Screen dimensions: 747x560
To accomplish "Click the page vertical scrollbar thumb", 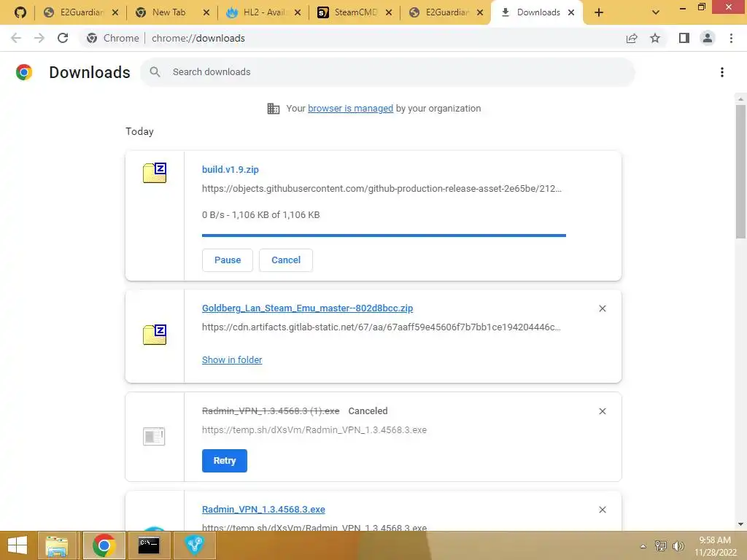I will click(x=740, y=171).
